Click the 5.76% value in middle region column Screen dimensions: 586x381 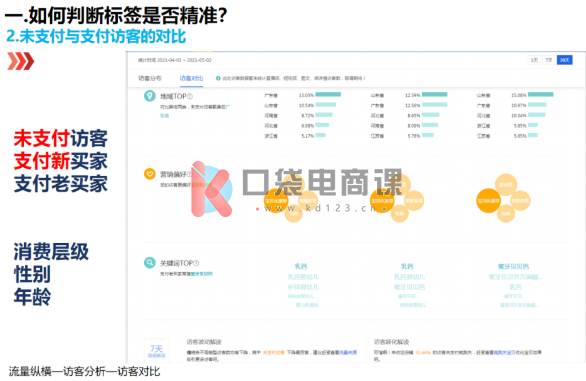pyautogui.click(x=414, y=136)
